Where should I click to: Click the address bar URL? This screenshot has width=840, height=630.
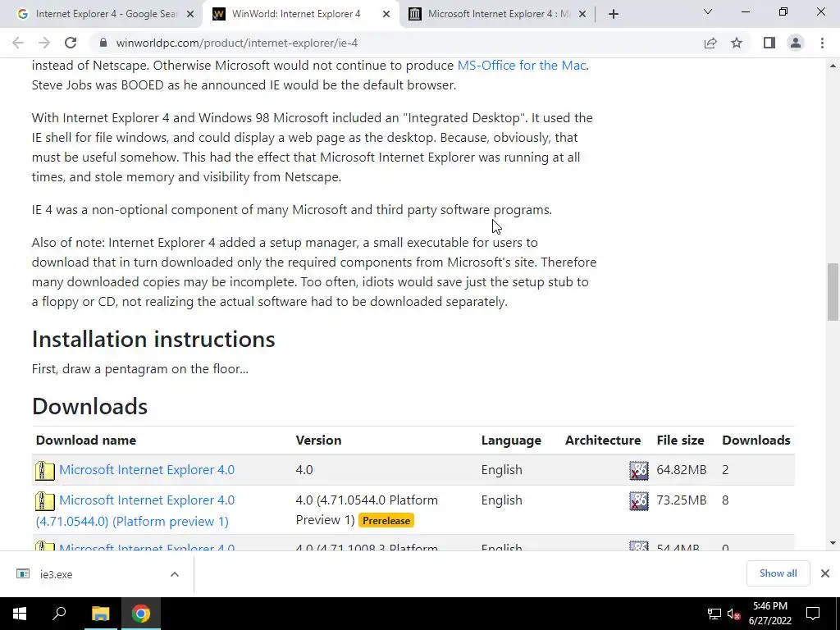click(x=237, y=43)
